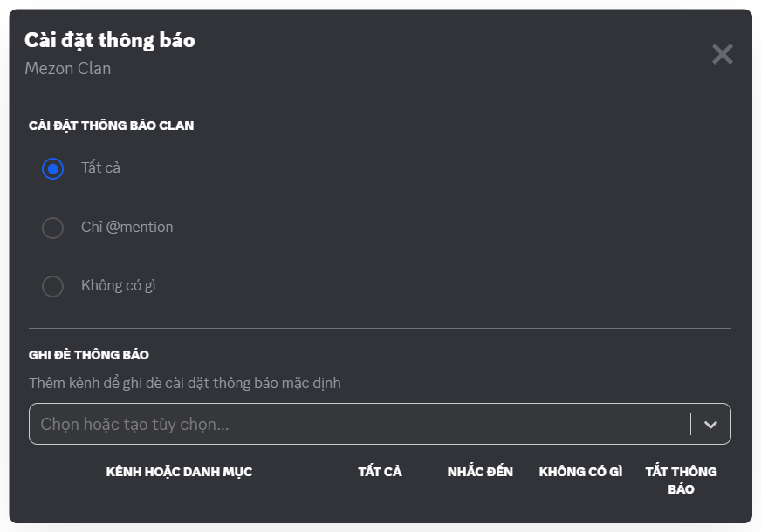Screen dimensions: 761x532
Task: Click the 'Ghi đè thông báo' section heading
Action: pos(88,355)
